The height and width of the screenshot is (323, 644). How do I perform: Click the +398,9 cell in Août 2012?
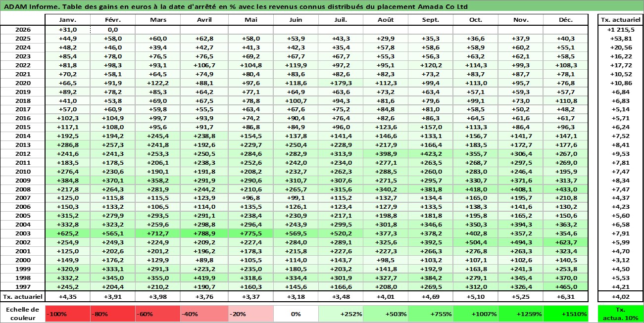tap(385, 154)
